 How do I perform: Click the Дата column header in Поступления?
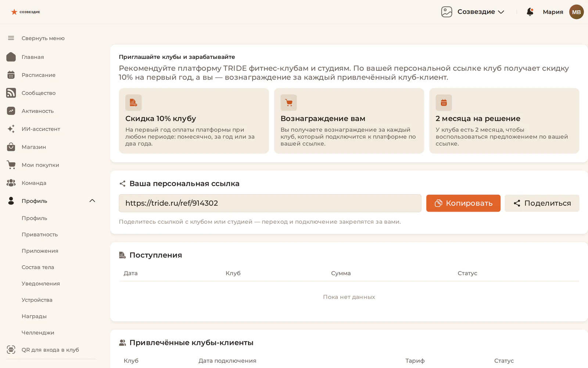click(130, 273)
